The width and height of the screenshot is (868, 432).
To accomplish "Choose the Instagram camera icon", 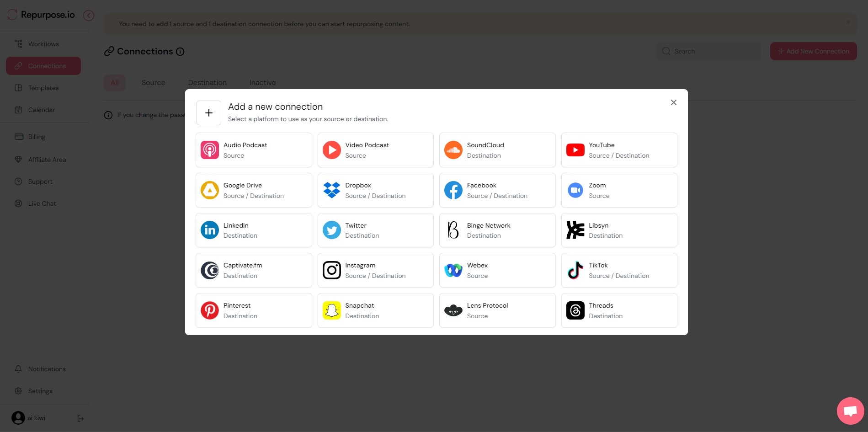I will (332, 270).
